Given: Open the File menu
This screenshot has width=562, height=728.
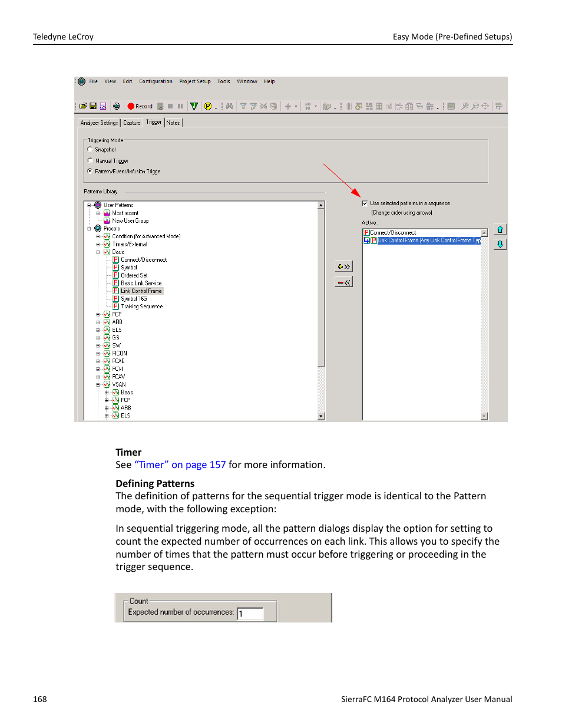Looking at the screenshot, I should tap(94, 81).
